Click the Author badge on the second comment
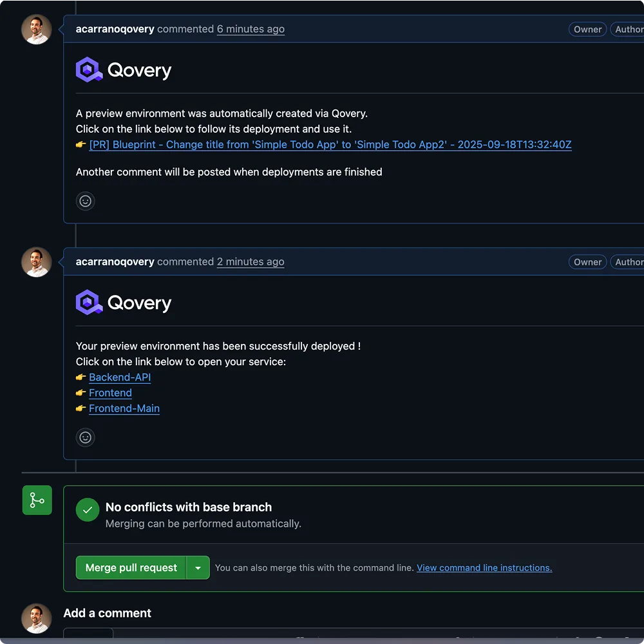The width and height of the screenshot is (644, 644). (627, 262)
